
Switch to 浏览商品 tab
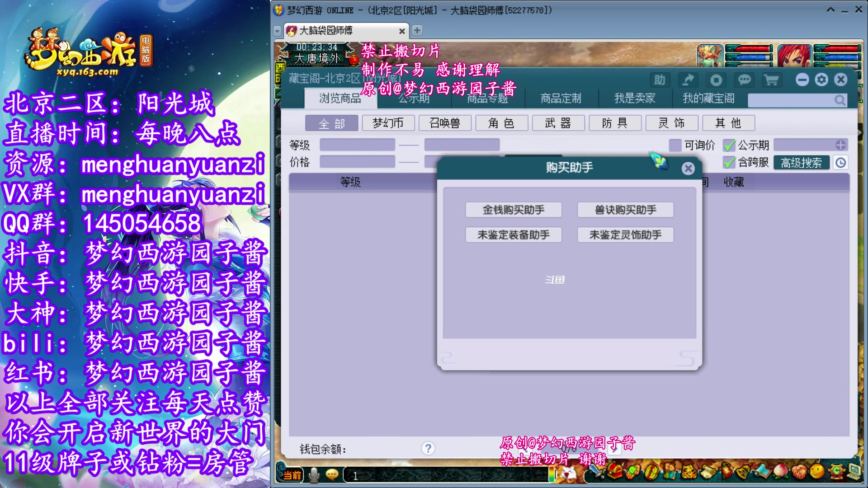(x=340, y=98)
